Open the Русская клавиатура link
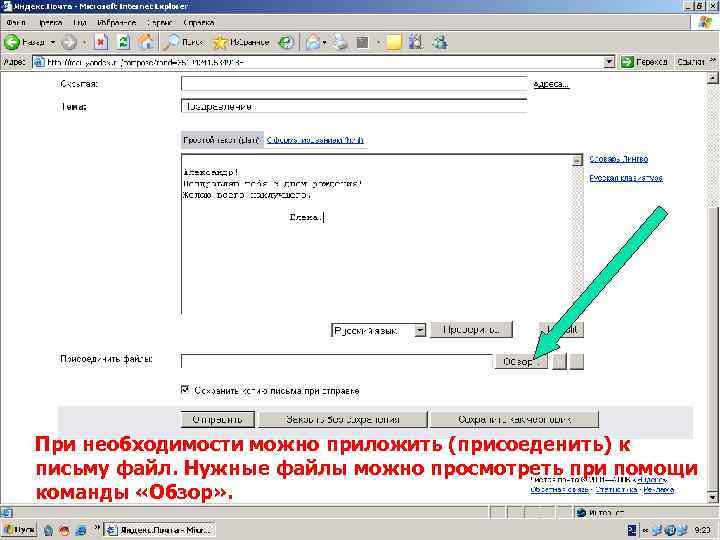The image size is (720, 540). pos(626,178)
